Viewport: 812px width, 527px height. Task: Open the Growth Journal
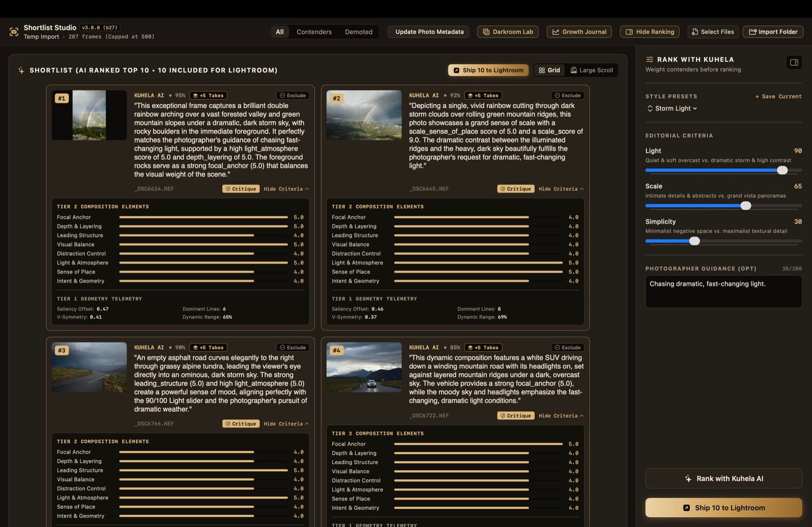click(579, 32)
